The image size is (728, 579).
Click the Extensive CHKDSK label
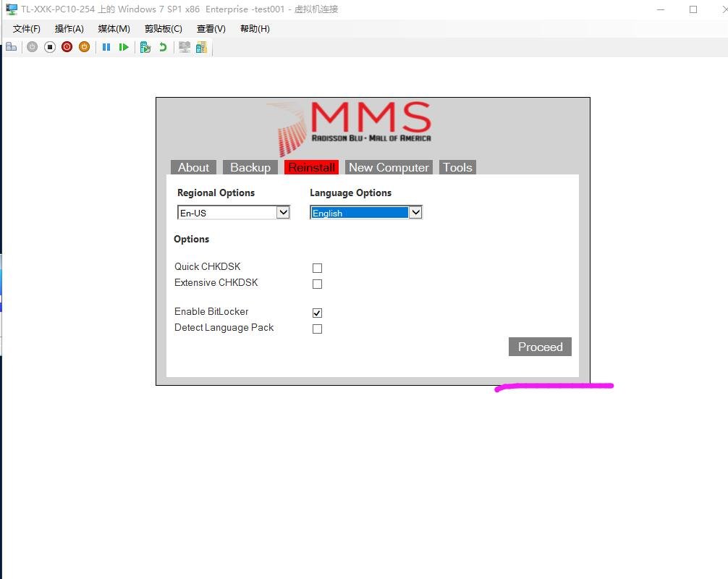216,282
